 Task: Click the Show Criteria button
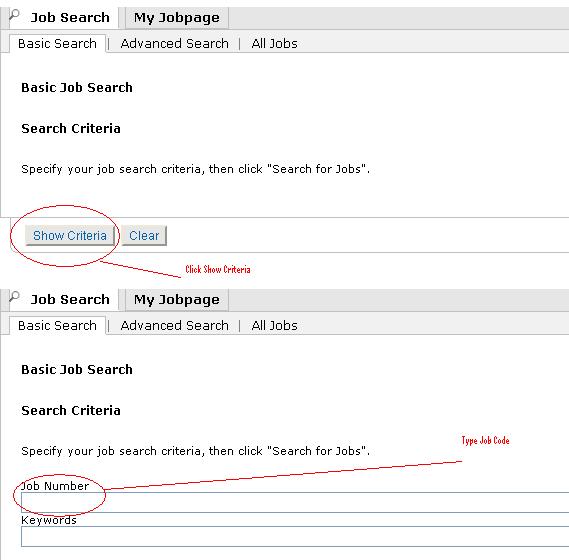click(70, 236)
